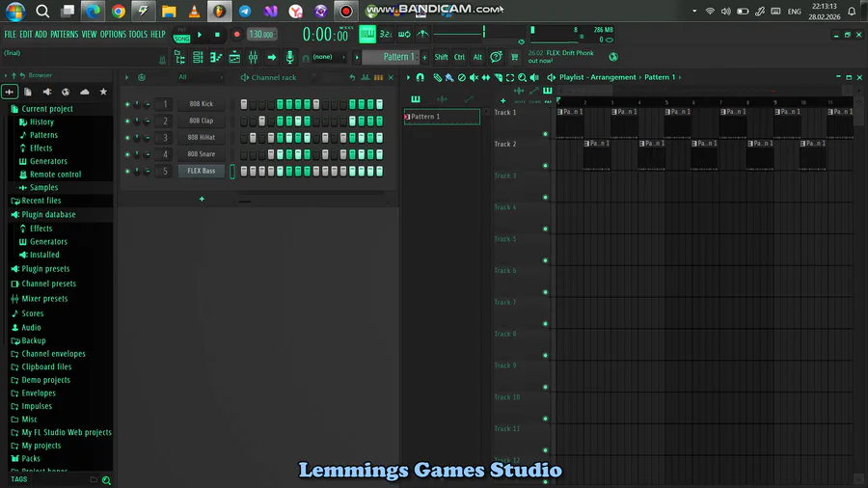868x488 pixels.
Task: Mute the 808 Snare channel
Action: pyautogui.click(x=127, y=154)
